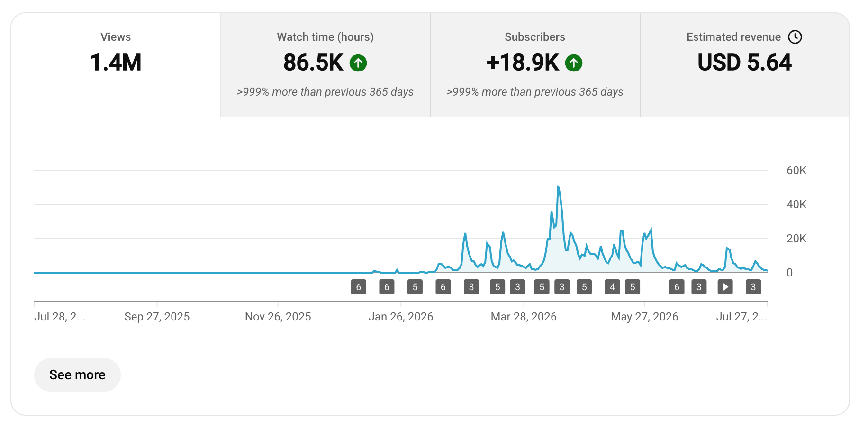Click green up arrow next to +18.9K
Viewport: 868px width, 427px height.
[574, 63]
